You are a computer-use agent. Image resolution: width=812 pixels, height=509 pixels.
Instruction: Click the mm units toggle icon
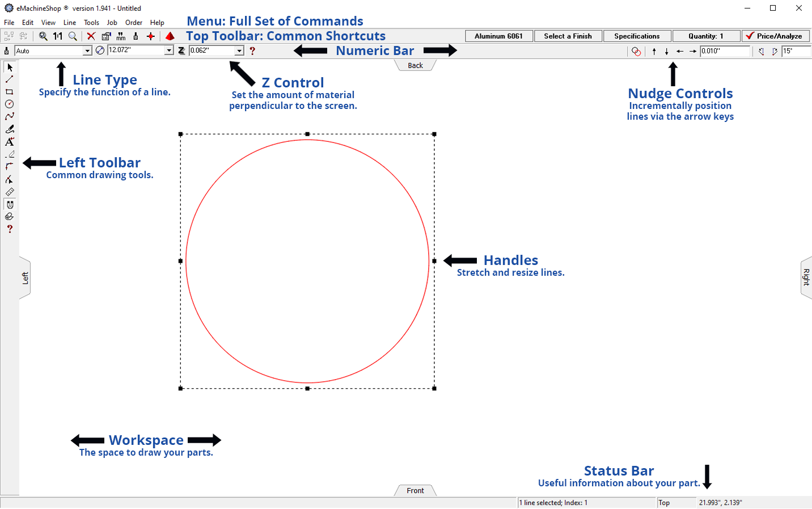pos(121,36)
